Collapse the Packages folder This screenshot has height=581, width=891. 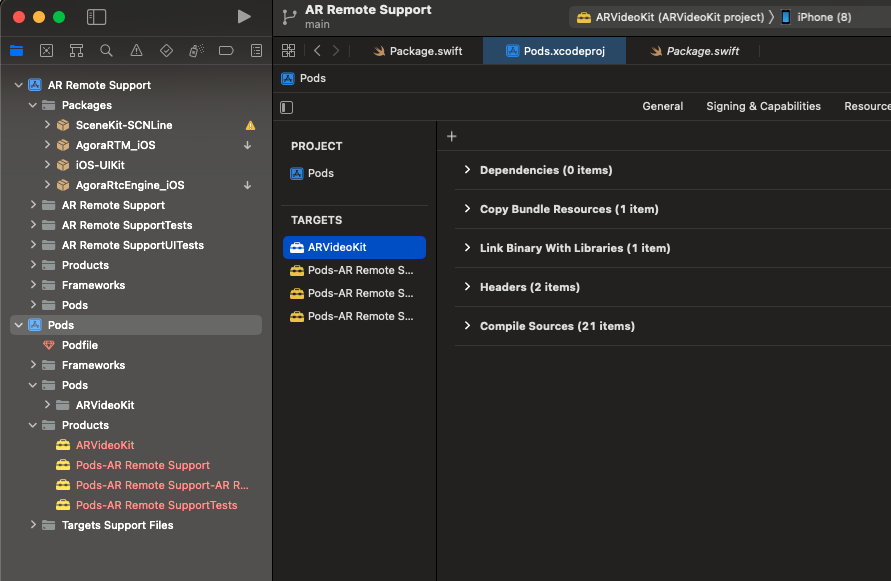[33, 105]
